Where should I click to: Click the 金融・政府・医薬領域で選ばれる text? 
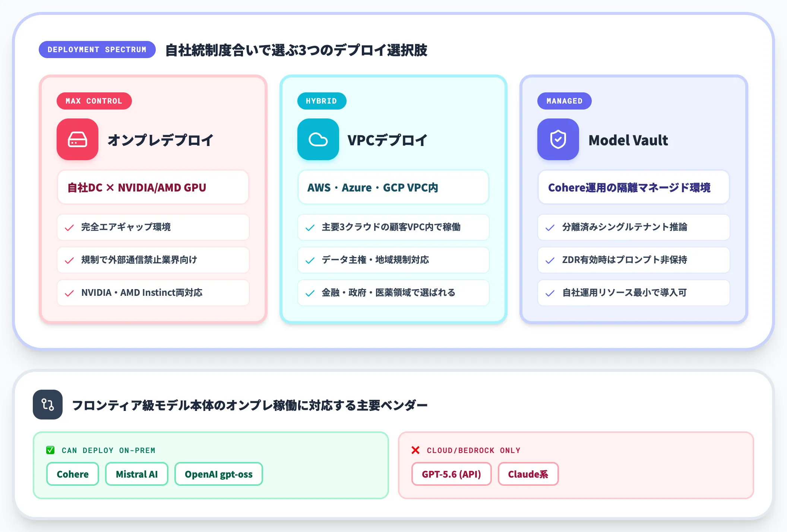[x=389, y=292]
